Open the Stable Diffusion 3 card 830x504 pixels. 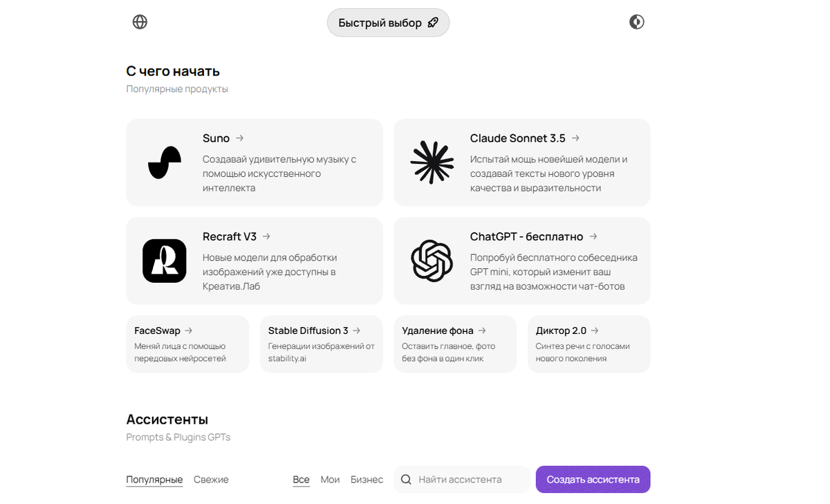[x=321, y=344]
